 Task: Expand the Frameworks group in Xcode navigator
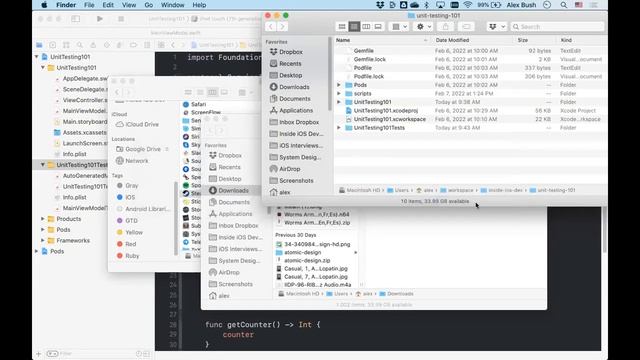[x=43, y=240]
